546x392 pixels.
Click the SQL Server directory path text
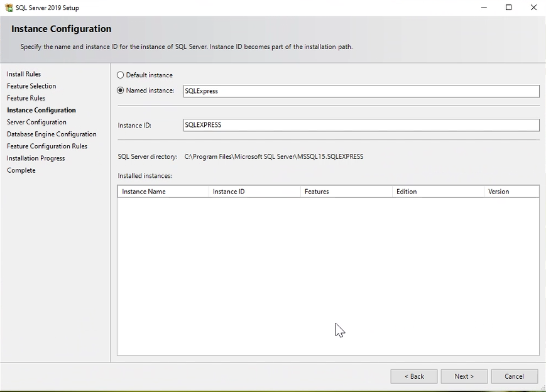pyautogui.click(x=274, y=156)
